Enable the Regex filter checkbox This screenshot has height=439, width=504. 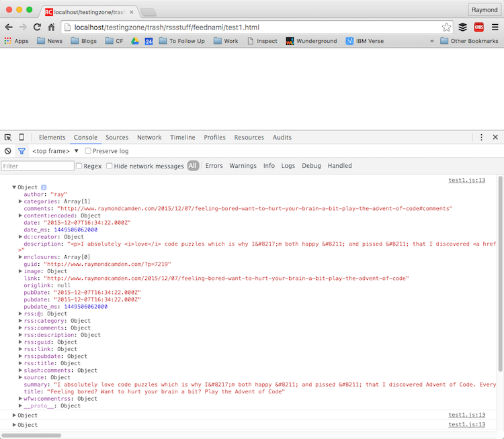pyautogui.click(x=79, y=166)
